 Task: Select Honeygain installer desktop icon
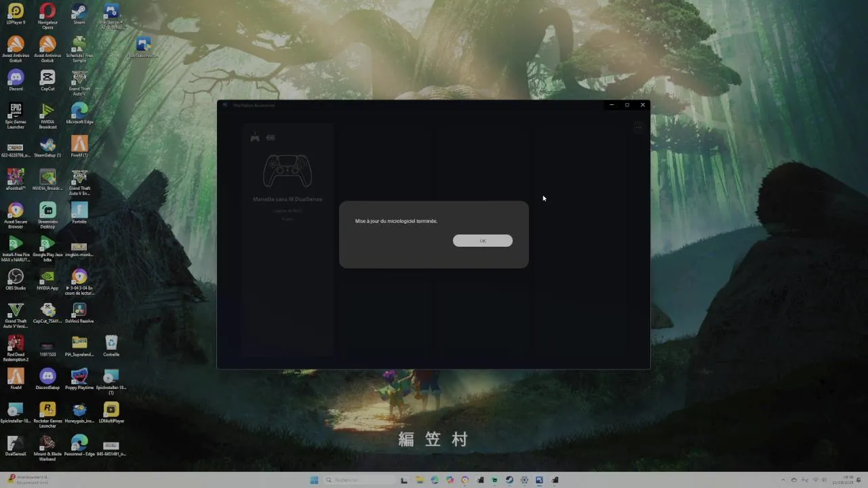tap(79, 413)
